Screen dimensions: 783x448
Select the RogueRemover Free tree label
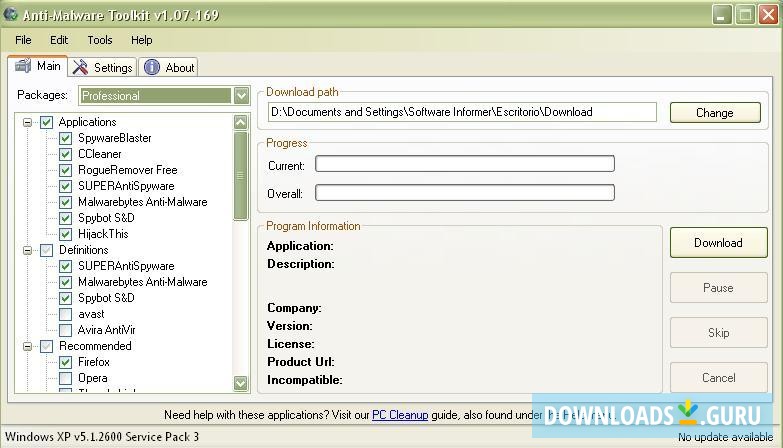coord(128,170)
